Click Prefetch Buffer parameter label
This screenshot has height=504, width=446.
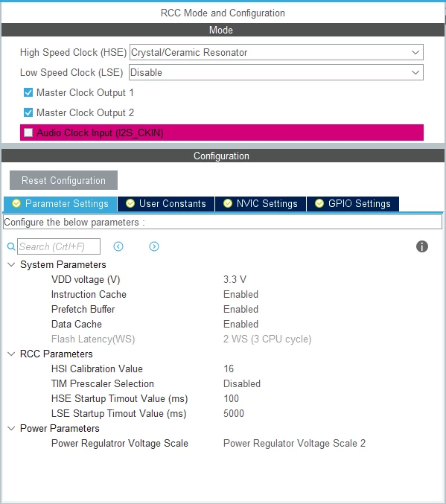click(83, 309)
